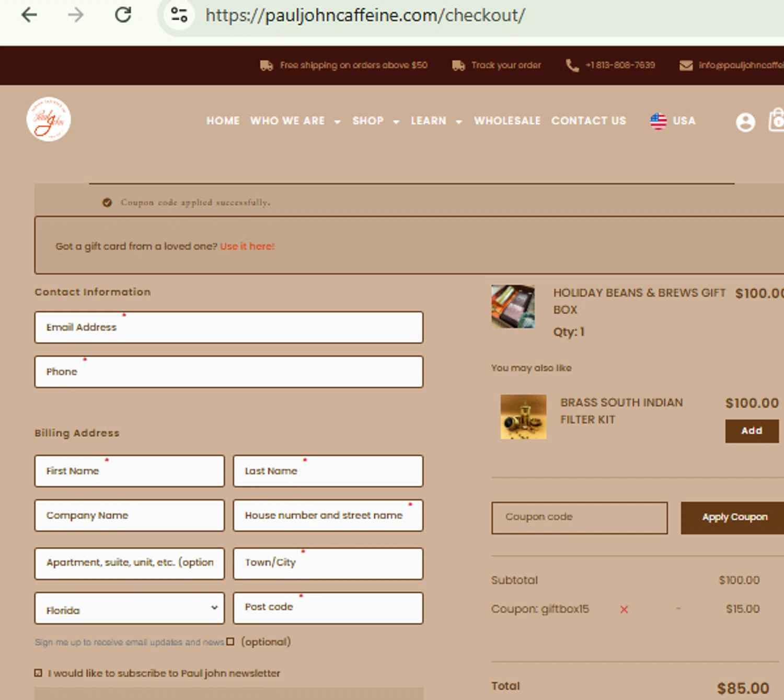Select the USA region switcher label
Viewport: 784px width, 700px height.
pos(684,121)
